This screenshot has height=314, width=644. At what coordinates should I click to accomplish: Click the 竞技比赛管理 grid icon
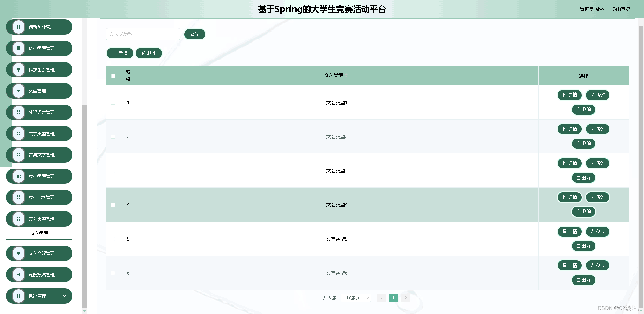point(19,197)
